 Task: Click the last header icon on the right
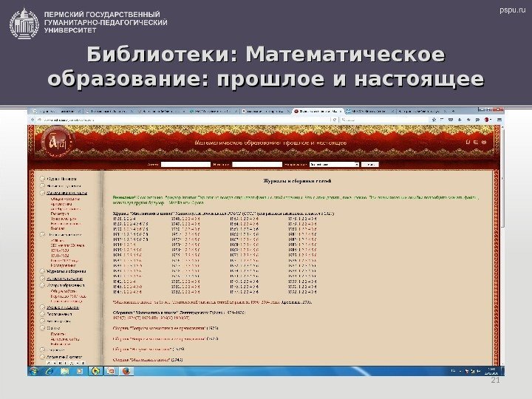coord(484,142)
